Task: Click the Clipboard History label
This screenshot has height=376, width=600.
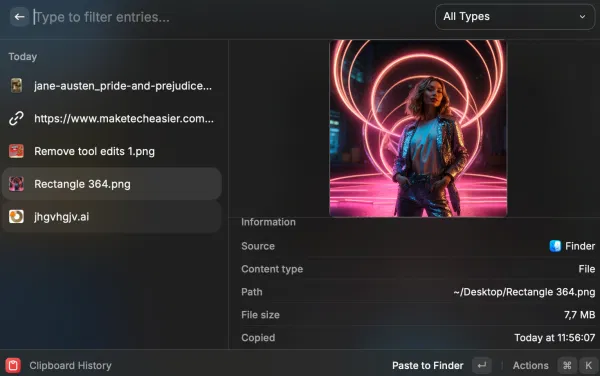Action: pyautogui.click(x=70, y=366)
